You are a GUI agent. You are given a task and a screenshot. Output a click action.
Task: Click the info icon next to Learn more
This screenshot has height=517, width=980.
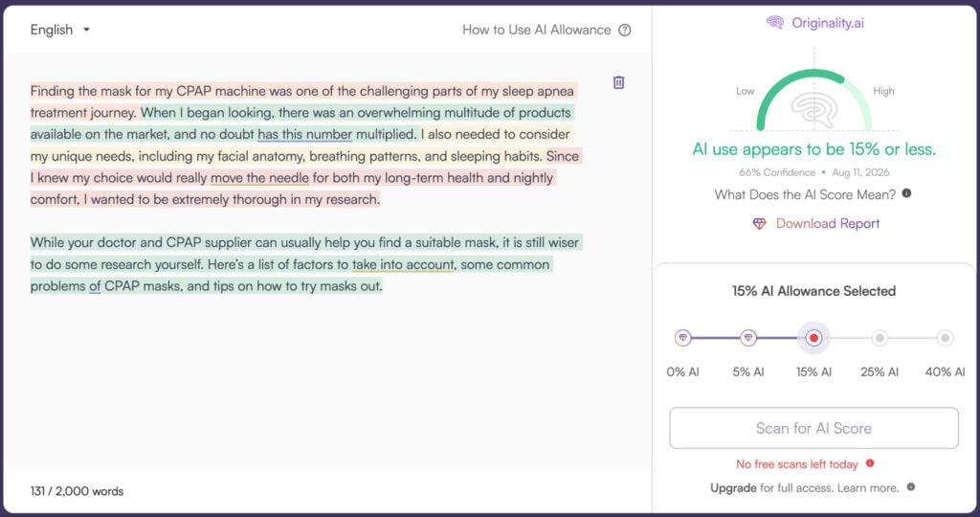911,487
